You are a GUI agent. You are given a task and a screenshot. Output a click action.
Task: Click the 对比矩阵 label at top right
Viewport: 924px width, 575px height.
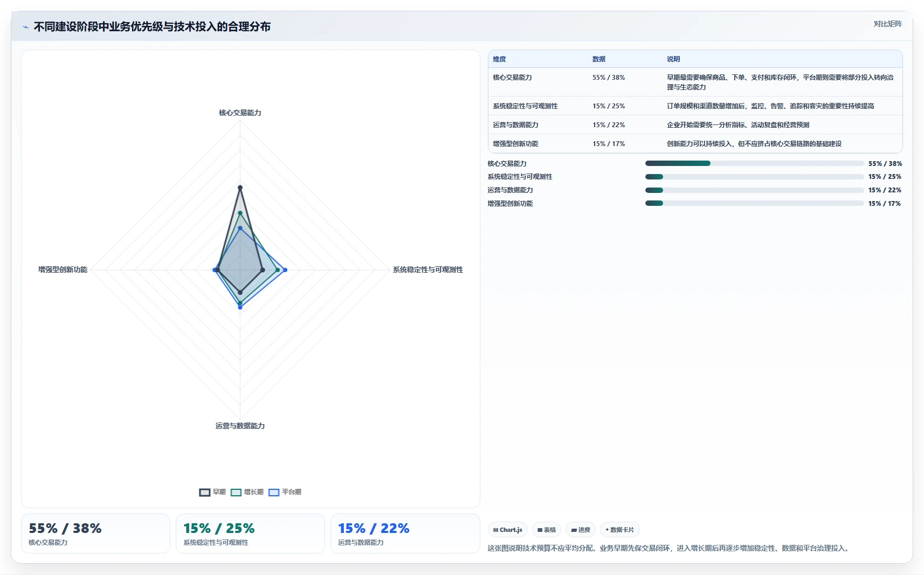887,24
